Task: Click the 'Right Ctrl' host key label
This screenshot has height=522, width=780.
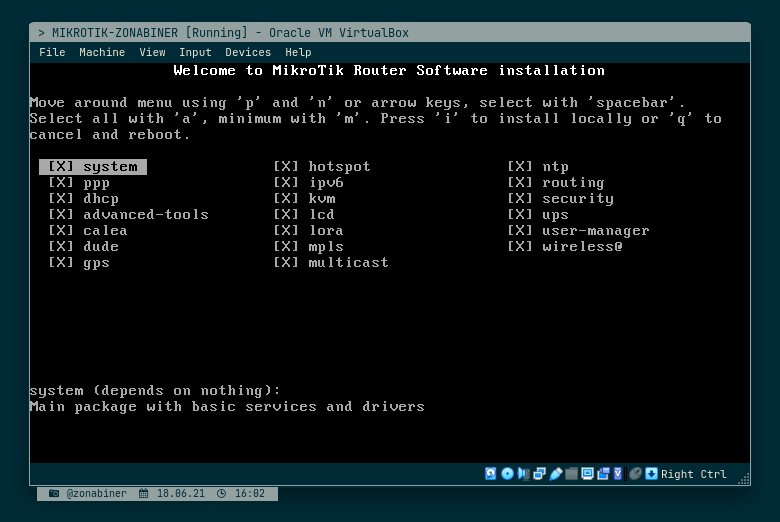Action: (x=693, y=474)
